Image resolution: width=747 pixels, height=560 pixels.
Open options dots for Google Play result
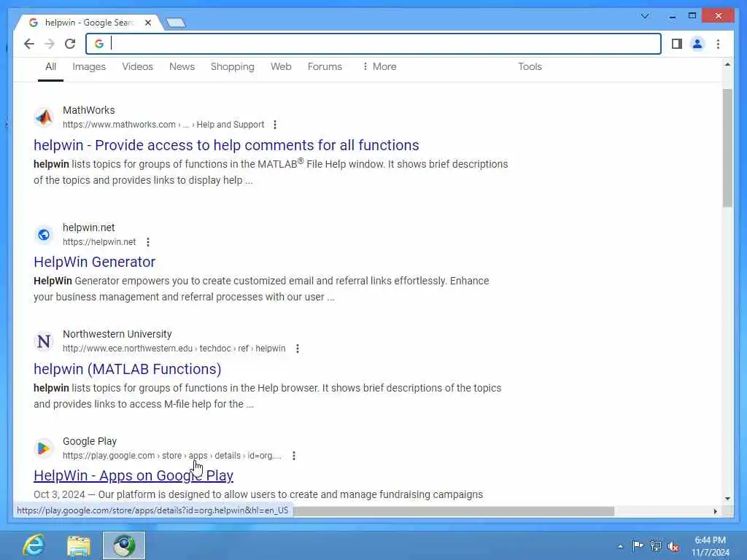pos(294,456)
